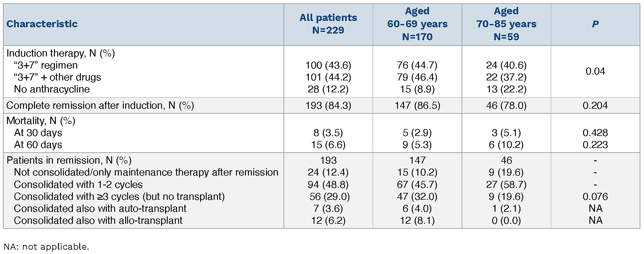Click the At 60 days row label

pos(38,145)
